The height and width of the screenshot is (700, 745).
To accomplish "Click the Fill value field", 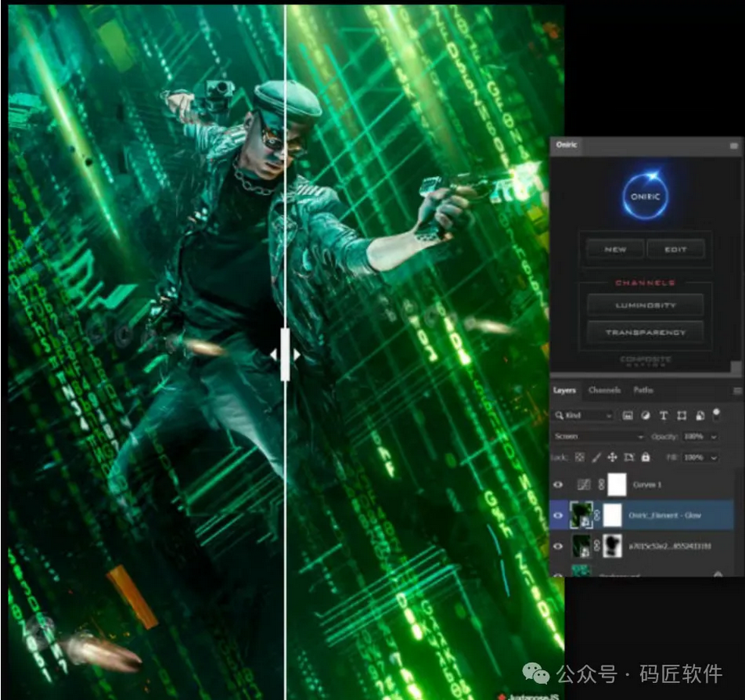I will [x=695, y=458].
